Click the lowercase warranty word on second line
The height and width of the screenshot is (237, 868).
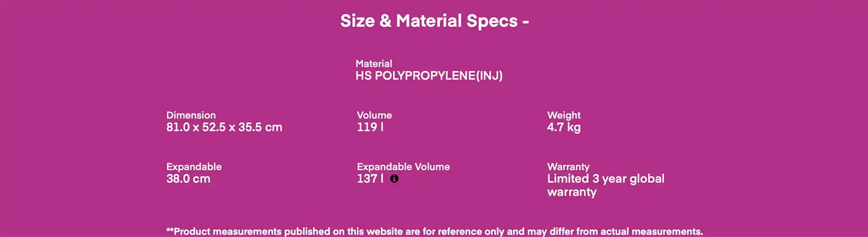pos(572,192)
